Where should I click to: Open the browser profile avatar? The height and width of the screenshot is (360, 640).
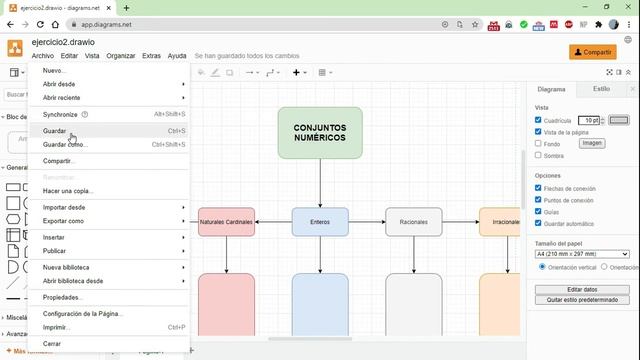pos(613,24)
